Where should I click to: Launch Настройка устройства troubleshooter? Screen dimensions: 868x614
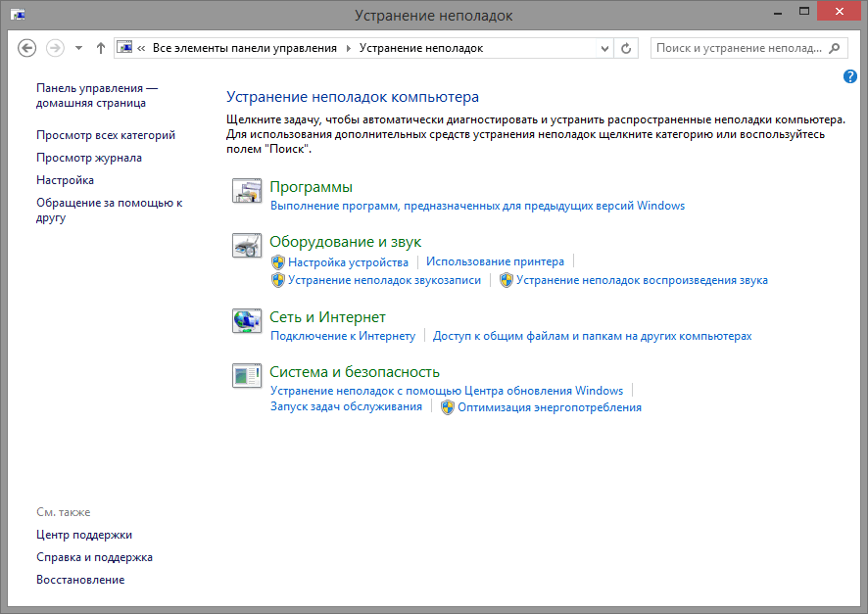pos(348,262)
